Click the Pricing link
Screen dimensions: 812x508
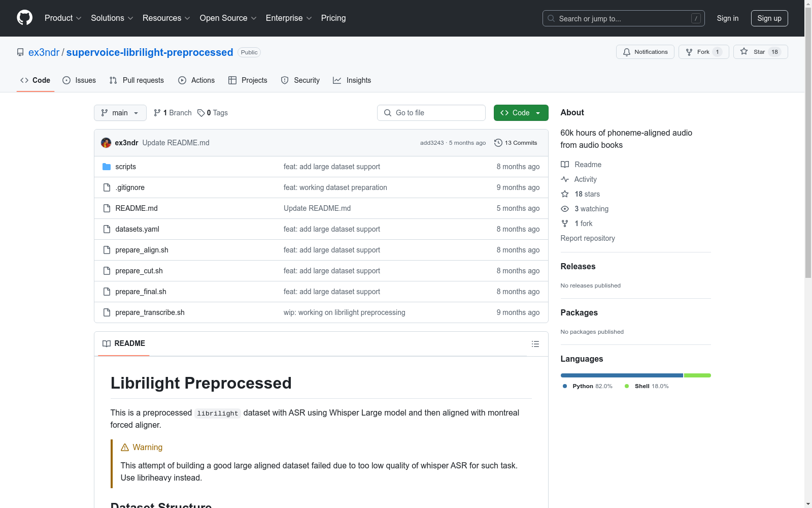point(333,18)
